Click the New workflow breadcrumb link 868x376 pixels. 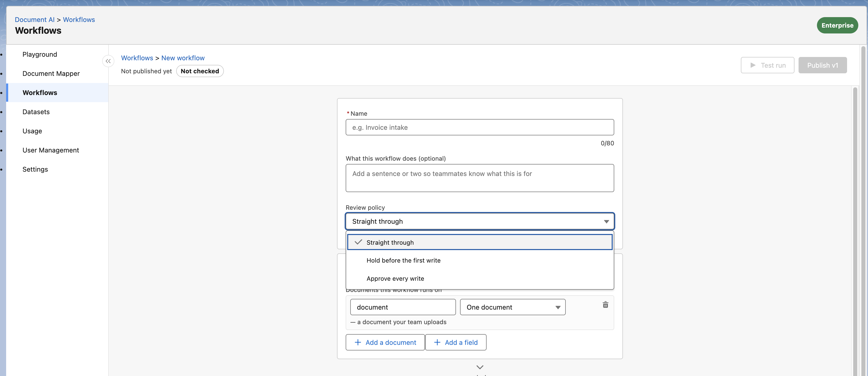click(183, 58)
